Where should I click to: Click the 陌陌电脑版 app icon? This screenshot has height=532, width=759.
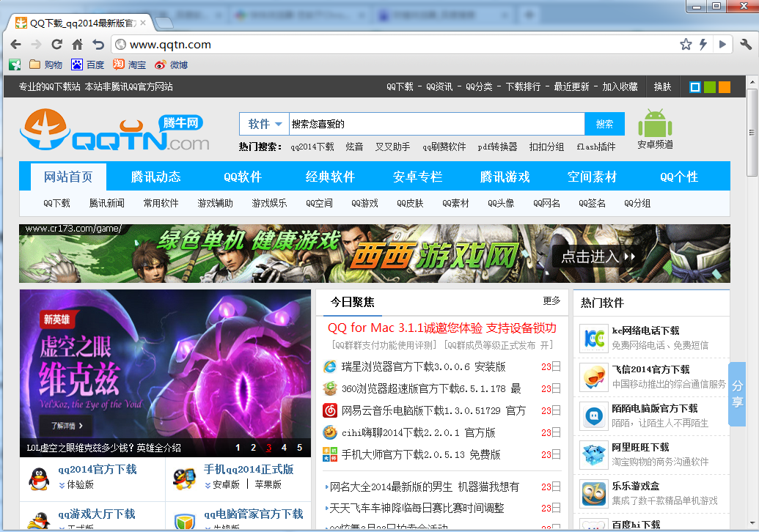pyautogui.click(x=594, y=416)
